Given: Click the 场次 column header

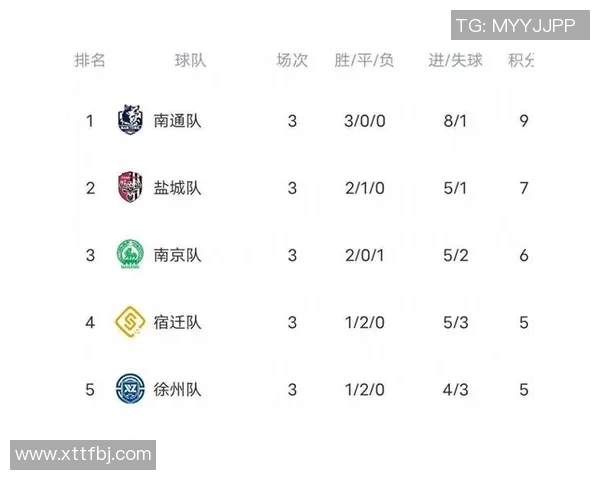Looking at the screenshot, I should point(292,60).
